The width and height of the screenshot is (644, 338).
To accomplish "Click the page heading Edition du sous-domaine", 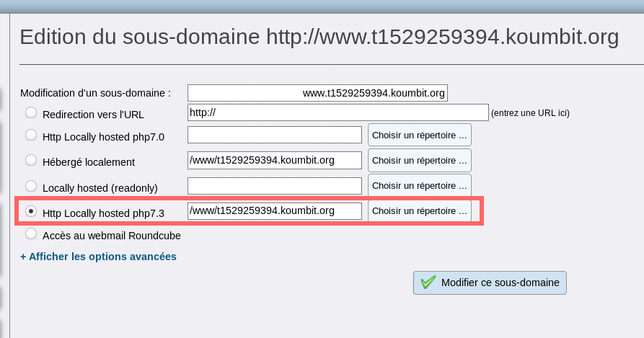I will (319, 37).
